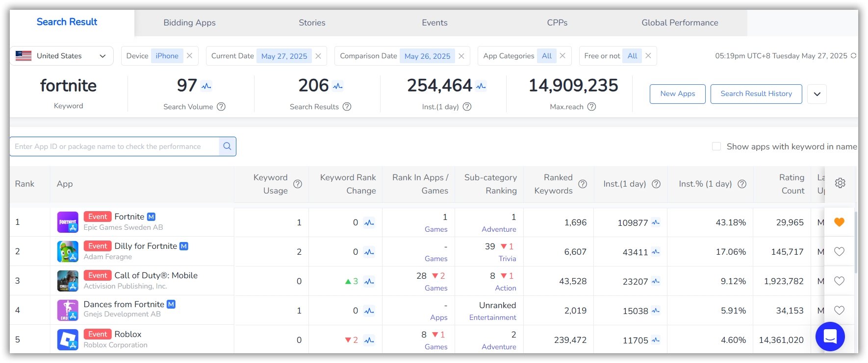
Task: Open the chat support bubble icon
Action: [x=830, y=337]
